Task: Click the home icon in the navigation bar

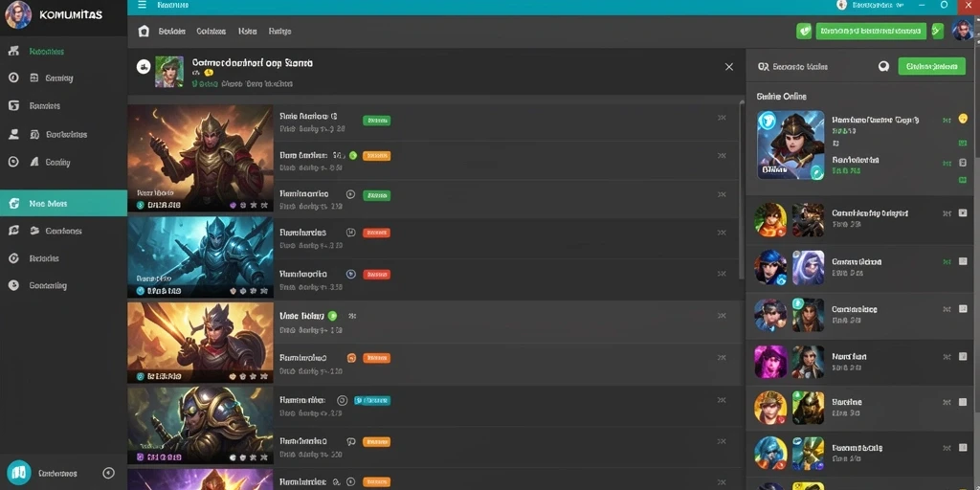Action: (144, 32)
